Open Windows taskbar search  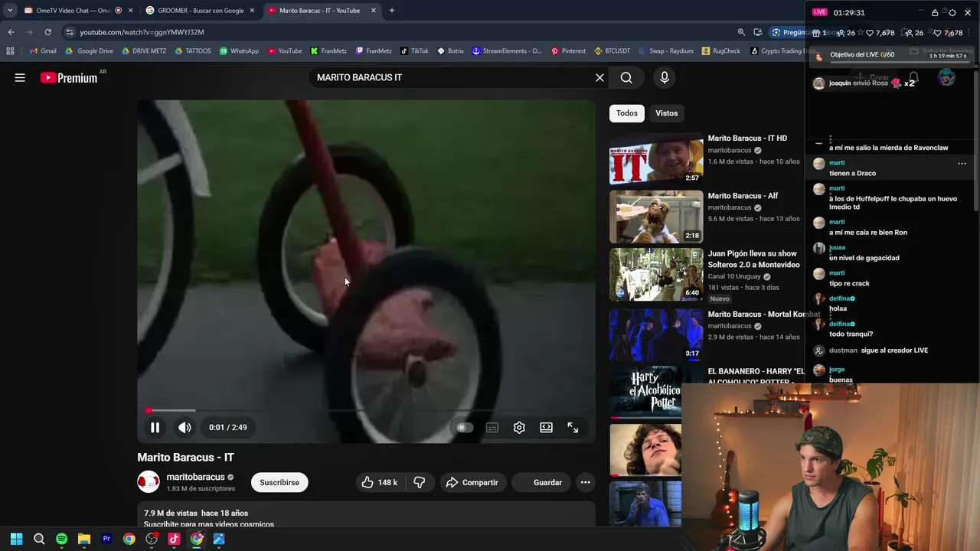point(39,539)
